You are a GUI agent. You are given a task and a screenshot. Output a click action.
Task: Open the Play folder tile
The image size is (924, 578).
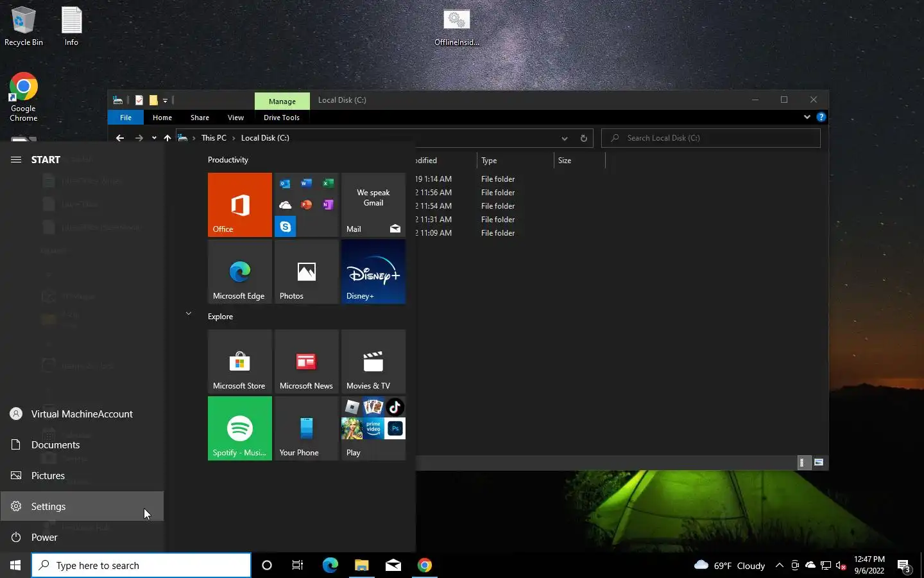[373, 428]
